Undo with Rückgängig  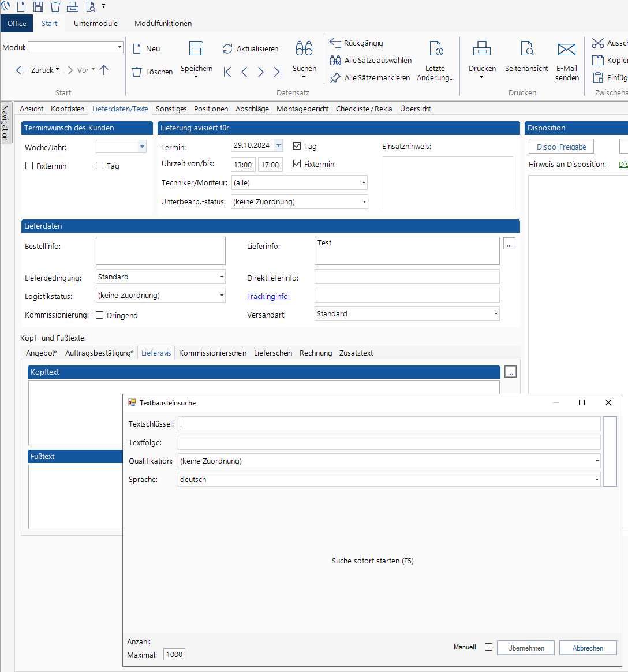[x=356, y=43]
